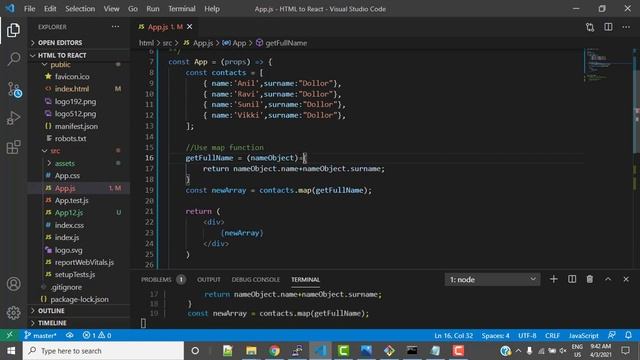Open the File menu

(29, 9)
